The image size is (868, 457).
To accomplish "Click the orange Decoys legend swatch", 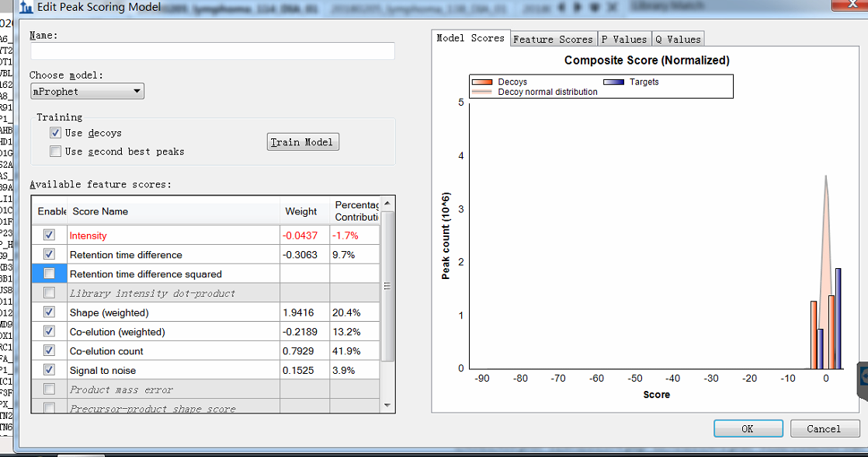I will 482,82.
